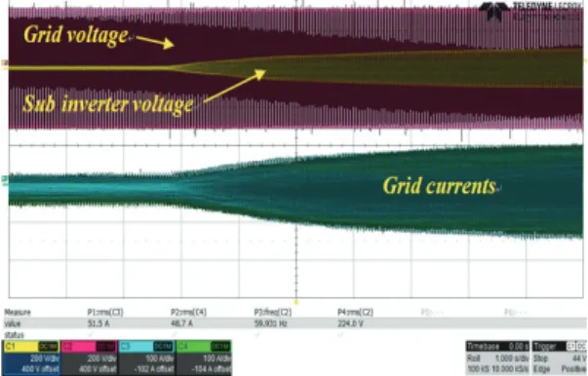588x376 pixels.
Task: Open the C2 pink channel descriptor box
Action: pos(90,358)
